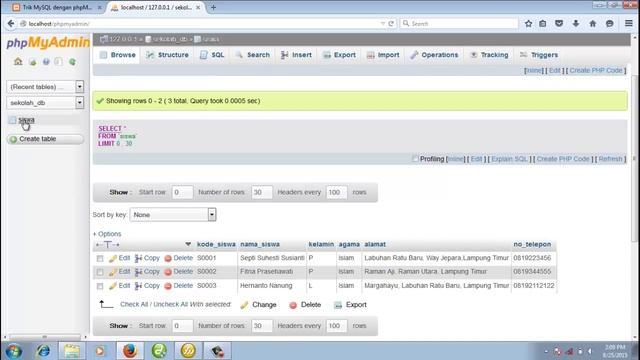Viewport: 640px width, 360px height.
Task: Open the Triggers tab
Action: 539,55
